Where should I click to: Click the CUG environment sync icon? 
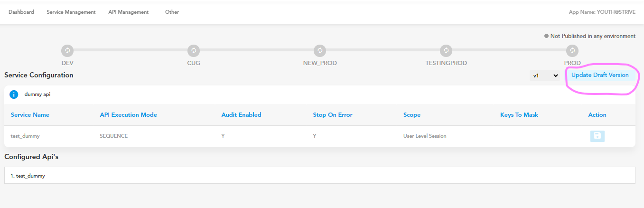(194, 50)
